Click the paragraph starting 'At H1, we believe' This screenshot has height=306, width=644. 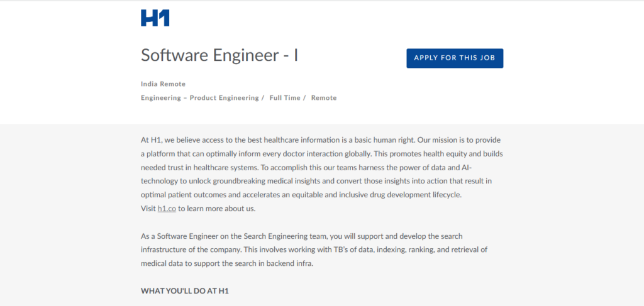pyautogui.click(x=322, y=174)
